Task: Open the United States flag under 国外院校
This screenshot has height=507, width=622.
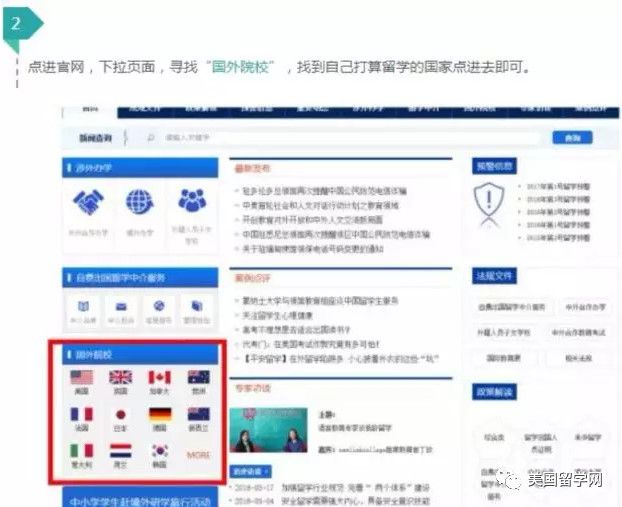Action: pyautogui.click(x=82, y=377)
